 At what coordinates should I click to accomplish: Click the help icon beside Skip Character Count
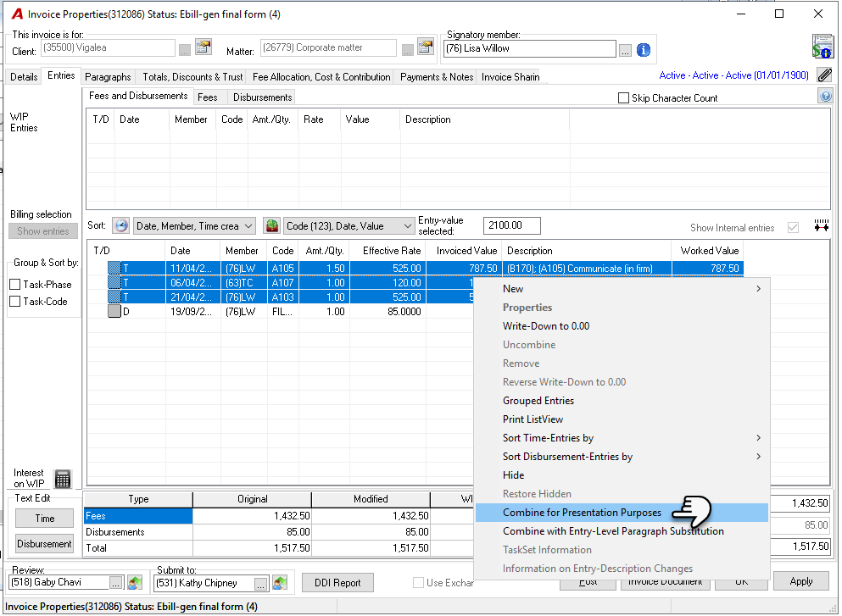tap(825, 96)
